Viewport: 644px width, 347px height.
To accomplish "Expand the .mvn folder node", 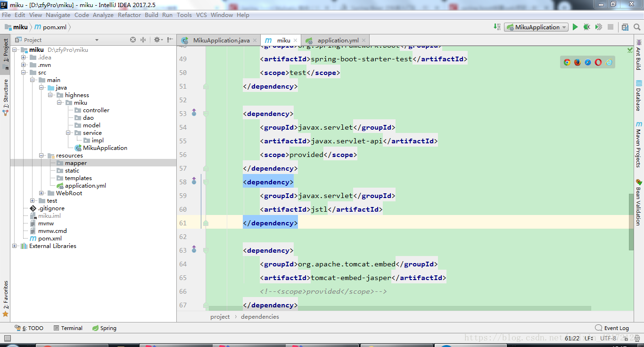I will pos(24,65).
